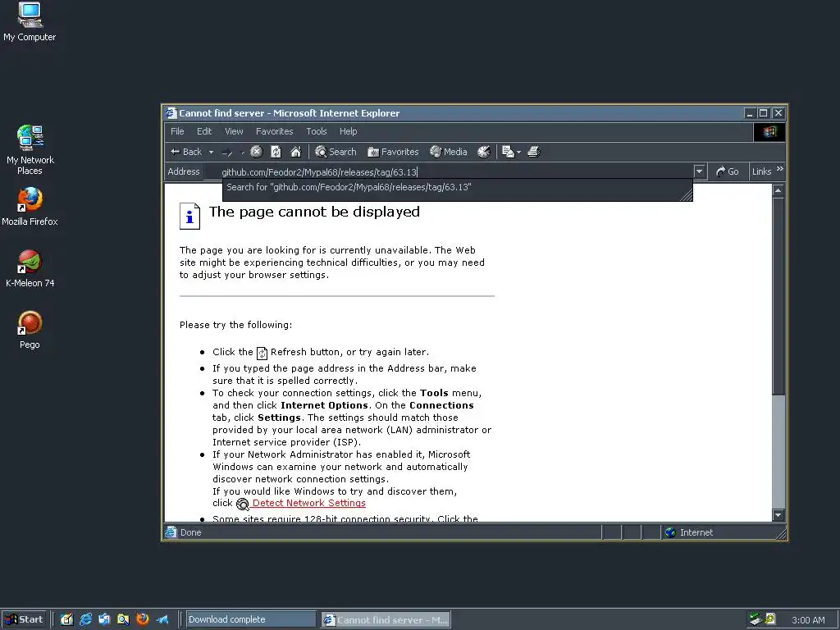The height and width of the screenshot is (630, 840).
Task: Open the Favorites menu
Action: pyautogui.click(x=274, y=131)
